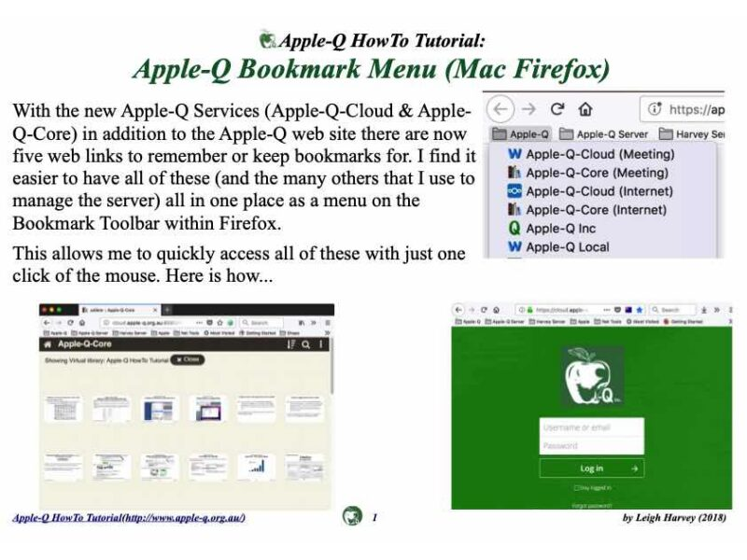Image resolution: width=747 pixels, height=560 pixels.
Task: Click the Close button for the virtual library
Action: [188, 359]
